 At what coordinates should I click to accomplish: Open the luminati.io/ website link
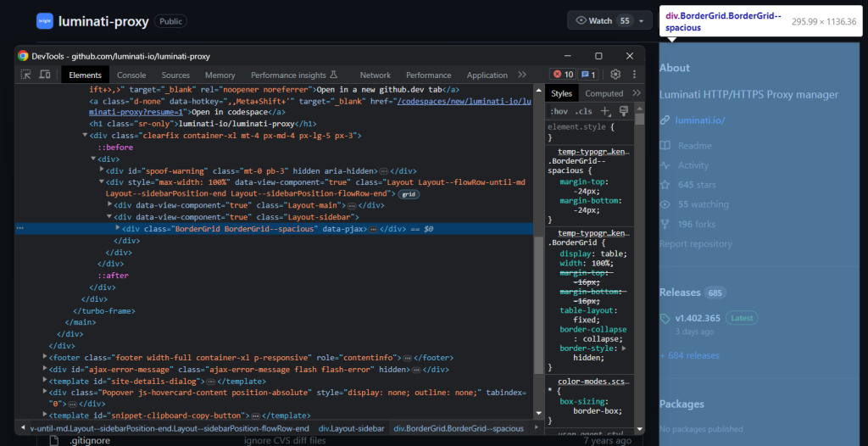[x=699, y=120]
